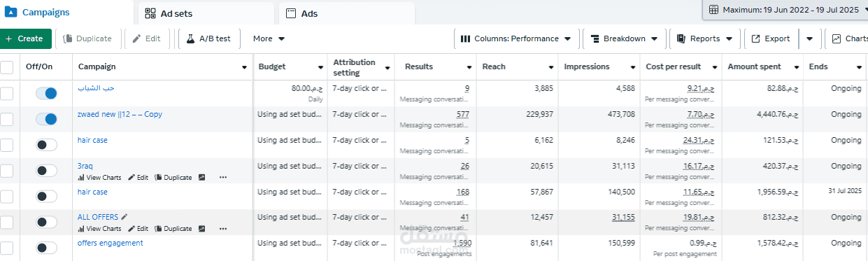The image size is (868, 261).
Task: Click the View Charts icon under 3raq
Action: (81, 178)
